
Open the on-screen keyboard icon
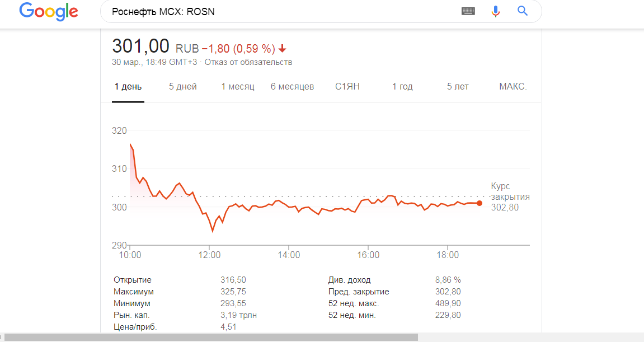pyautogui.click(x=468, y=12)
